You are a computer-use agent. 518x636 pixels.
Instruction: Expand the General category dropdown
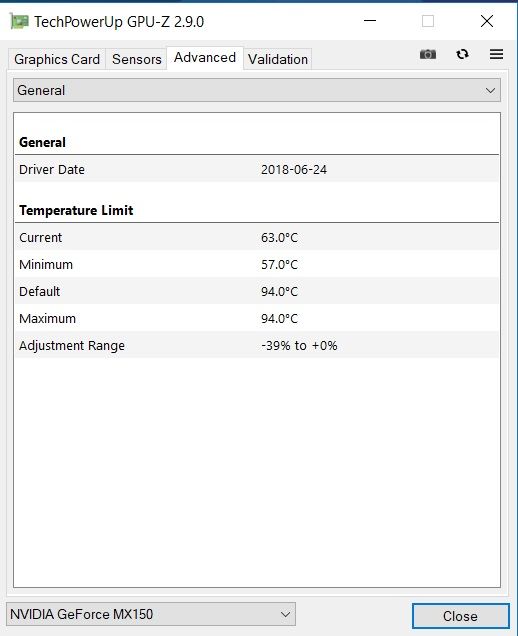(x=257, y=90)
